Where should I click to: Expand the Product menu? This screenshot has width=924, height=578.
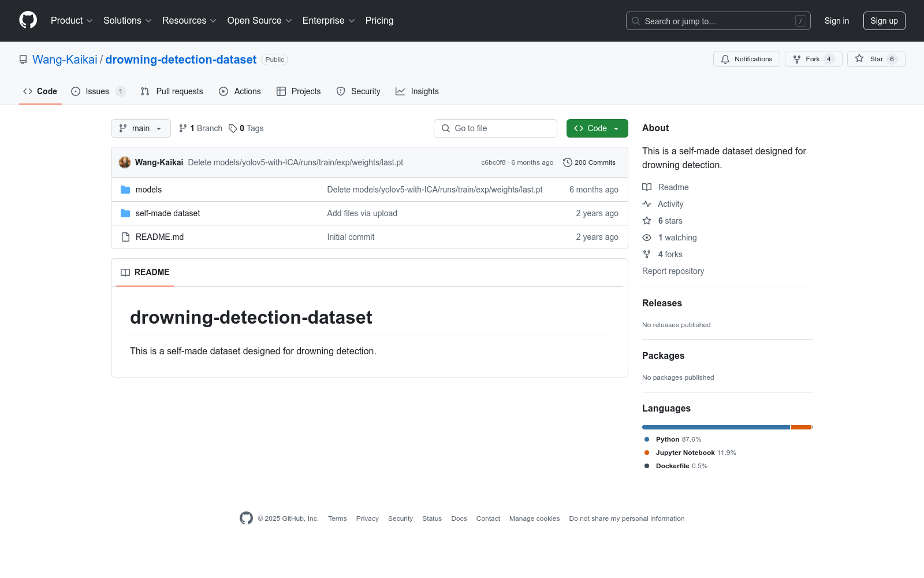[x=72, y=21]
